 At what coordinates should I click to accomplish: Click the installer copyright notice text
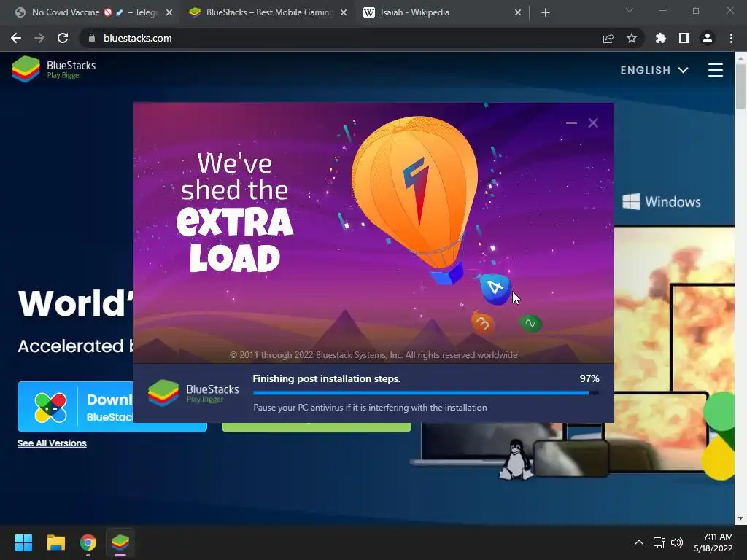tap(373, 355)
